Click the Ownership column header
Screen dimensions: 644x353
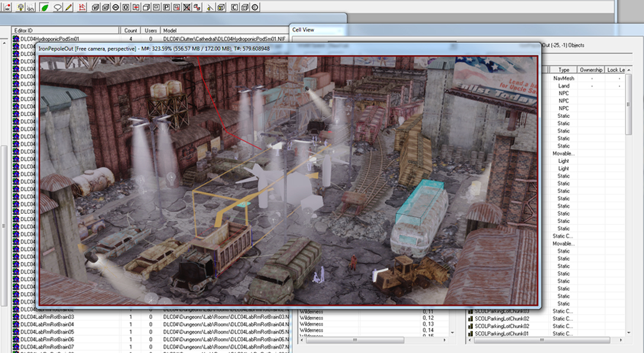coord(590,70)
